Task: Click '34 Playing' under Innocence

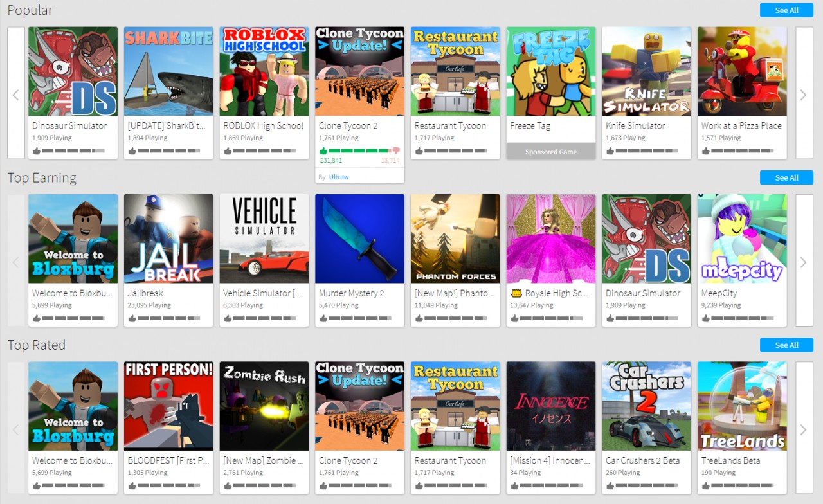Action: 525,473
